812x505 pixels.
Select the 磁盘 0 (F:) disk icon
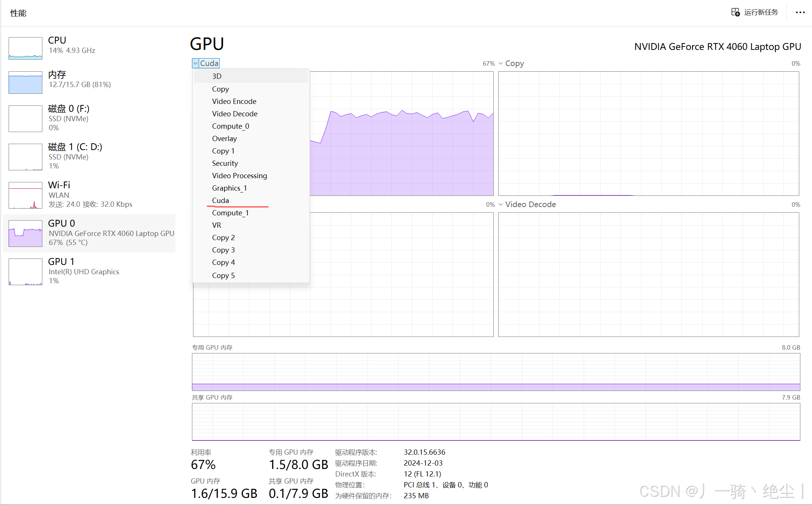point(25,119)
